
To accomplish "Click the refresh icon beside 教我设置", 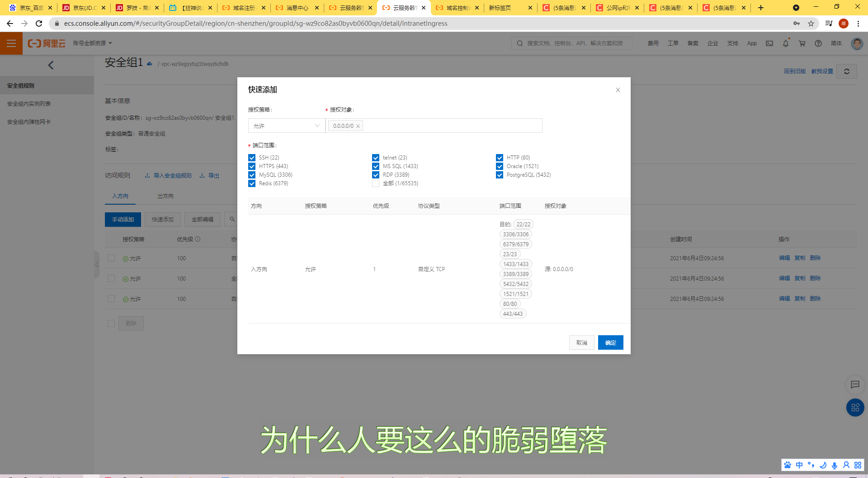I will tap(847, 71).
